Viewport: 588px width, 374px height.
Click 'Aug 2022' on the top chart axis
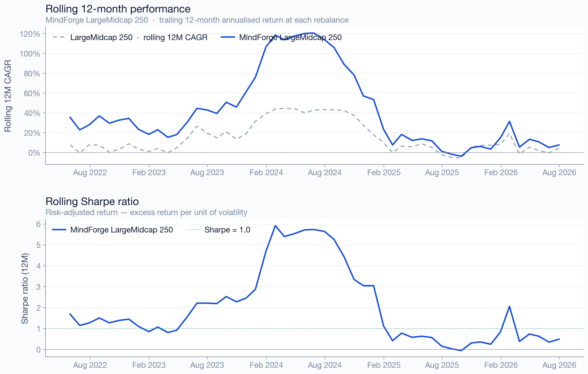pos(90,173)
